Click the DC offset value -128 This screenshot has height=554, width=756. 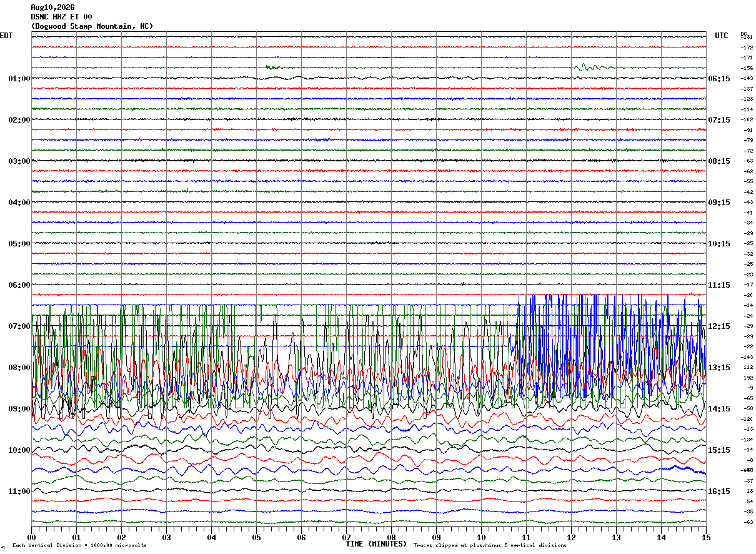(x=747, y=99)
